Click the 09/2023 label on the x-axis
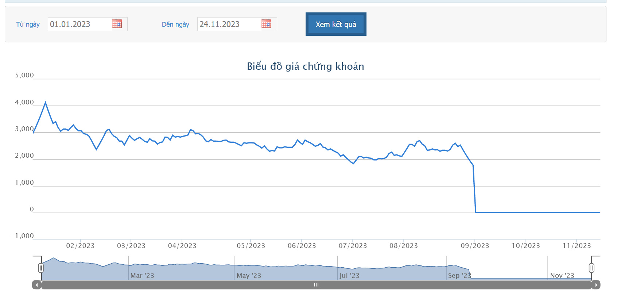Viewport: 644px width, 291px height. (x=475, y=246)
